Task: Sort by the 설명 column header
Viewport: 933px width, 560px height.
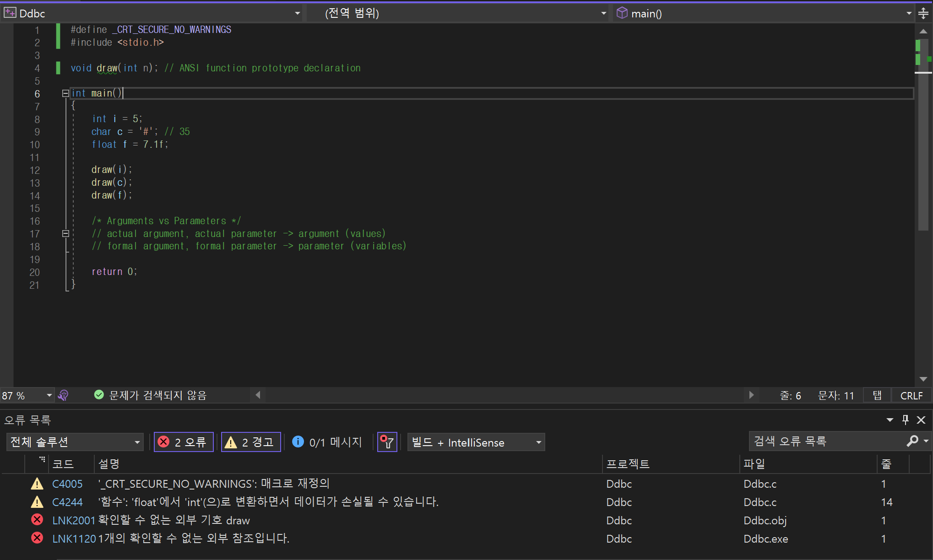Action: (x=109, y=464)
